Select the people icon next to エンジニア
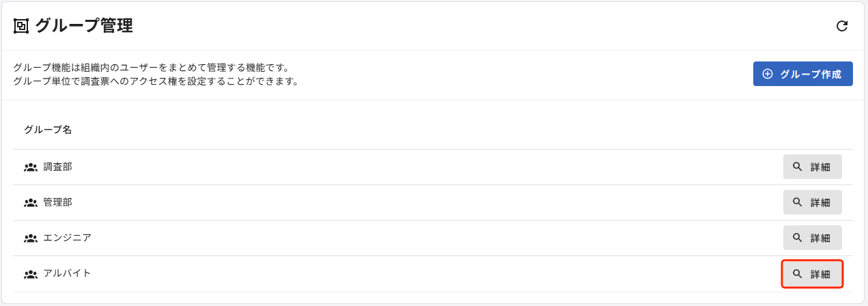The height and width of the screenshot is (306, 868). point(30,238)
